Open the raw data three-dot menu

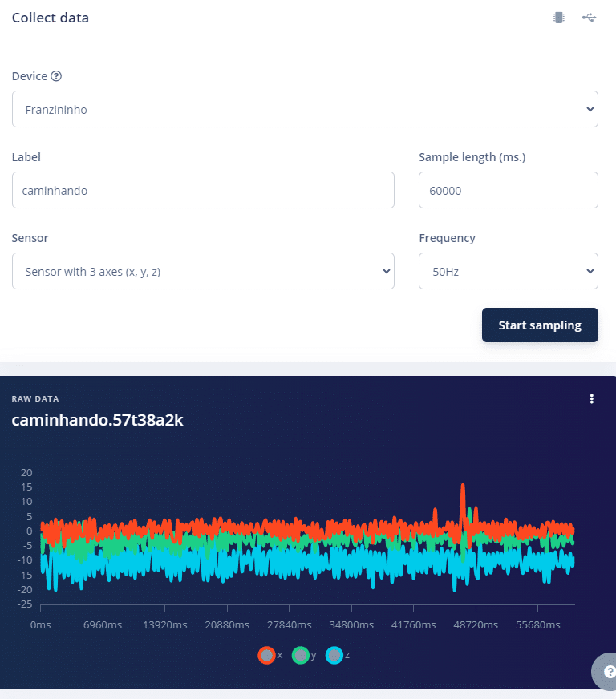592,399
